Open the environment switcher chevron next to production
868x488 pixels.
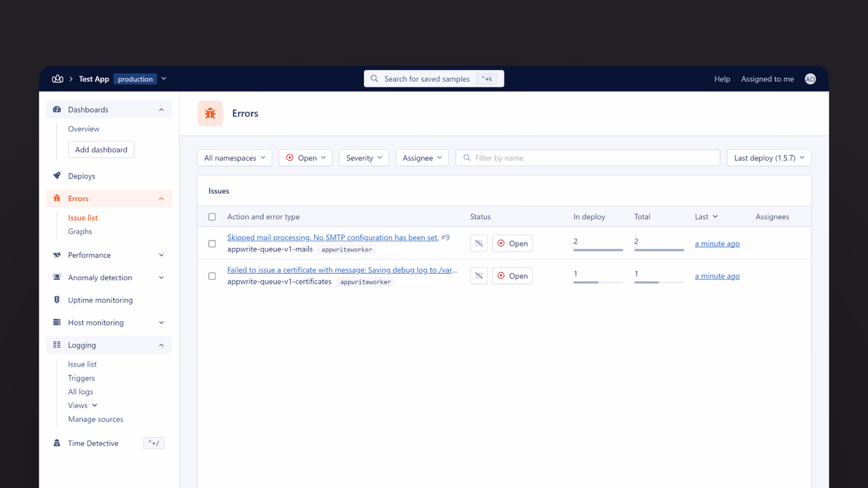click(x=163, y=79)
